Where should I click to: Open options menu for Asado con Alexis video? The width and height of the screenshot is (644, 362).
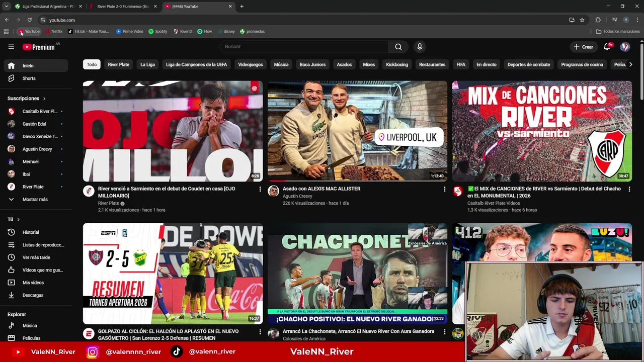[x=444, y=189]
